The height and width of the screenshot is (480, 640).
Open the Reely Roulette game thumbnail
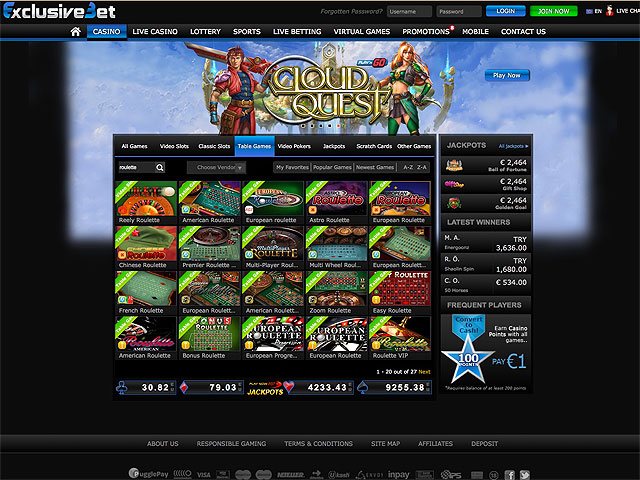146,199
